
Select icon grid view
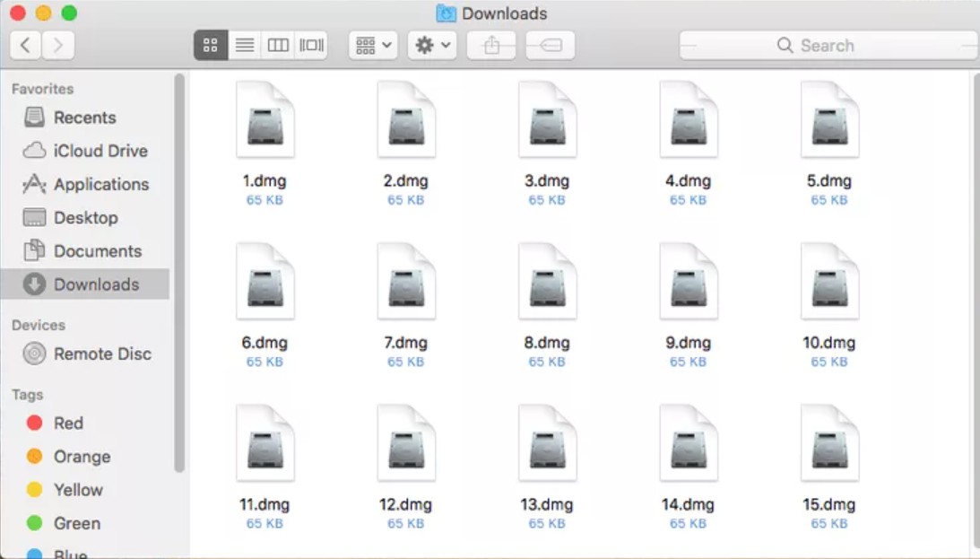pyautogui.click(x=211, y=45)
